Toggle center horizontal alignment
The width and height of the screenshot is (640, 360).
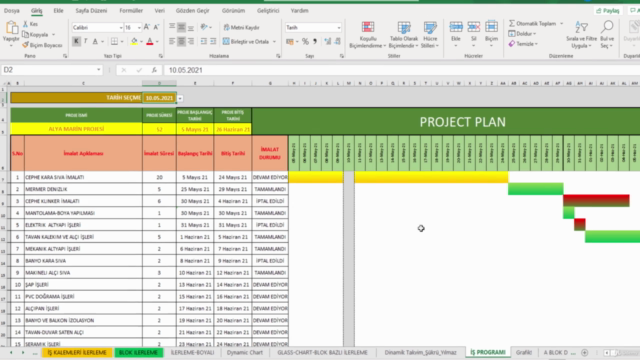(181, 41)
